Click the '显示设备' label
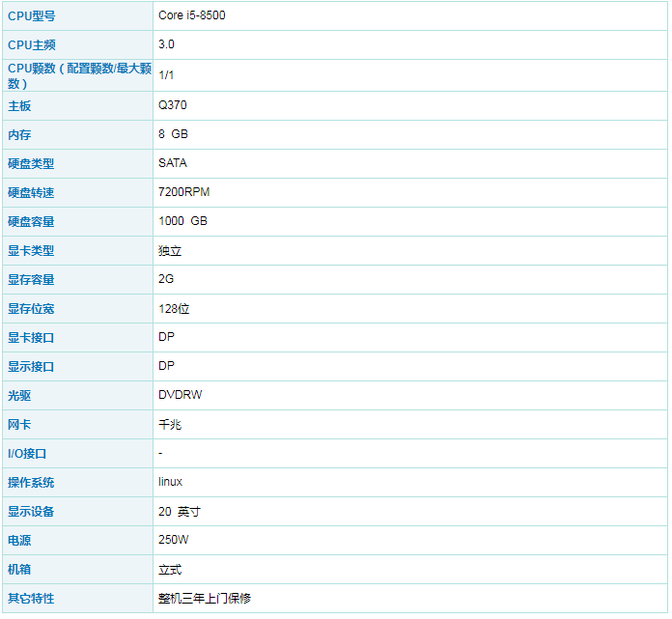This screenshot has height=619, width=672. pos(31,512)
